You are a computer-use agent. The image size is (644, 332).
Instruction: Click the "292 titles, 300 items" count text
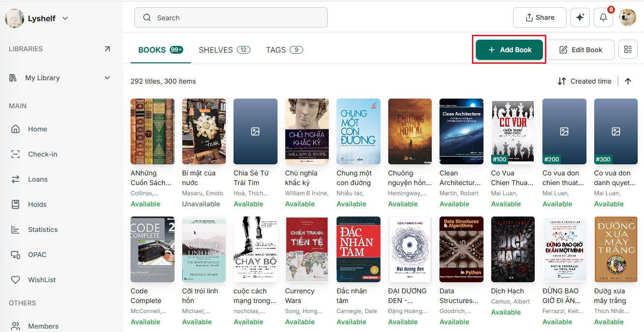pos(163,81)
